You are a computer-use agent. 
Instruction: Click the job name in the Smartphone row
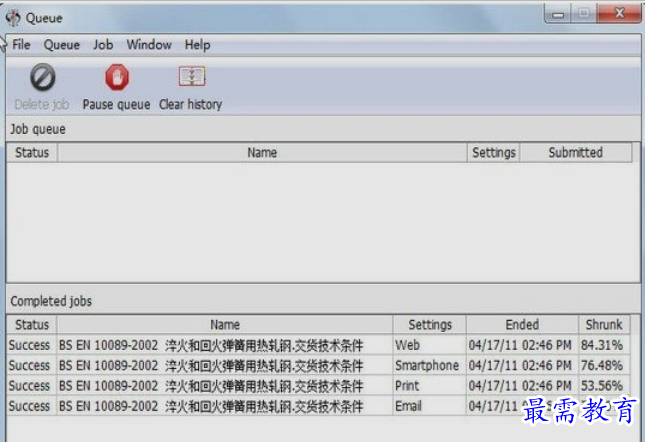pyautogui.click(x=211, y=366)
